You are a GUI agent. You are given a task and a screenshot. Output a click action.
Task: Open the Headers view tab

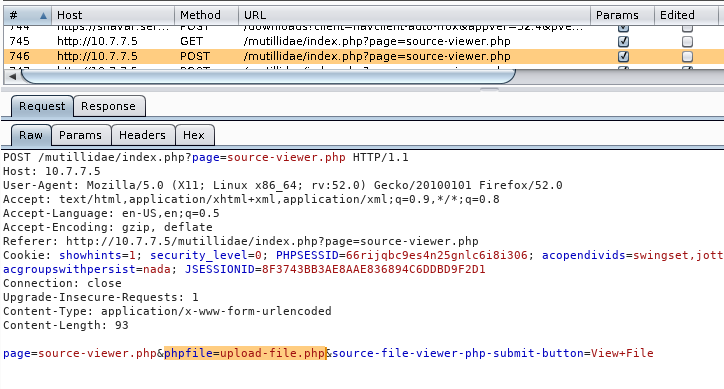(142, 135)
